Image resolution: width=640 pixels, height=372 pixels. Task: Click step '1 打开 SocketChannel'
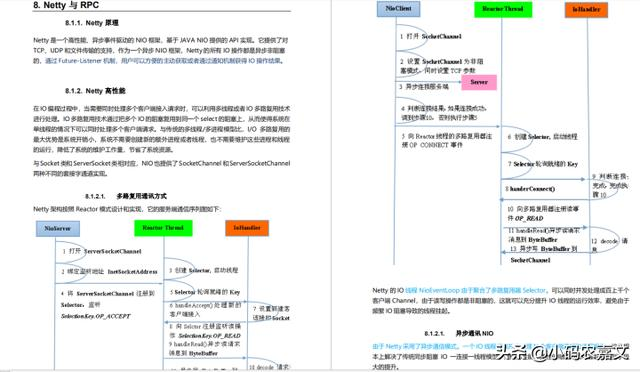pyautogui.click(x=431, y=36)
